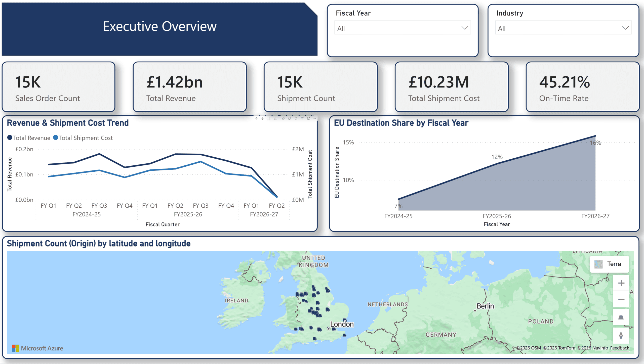The height and width of the screenshot is (364, 644).
Task: Adjust map pitch control
Action: (x=621, y=317)
